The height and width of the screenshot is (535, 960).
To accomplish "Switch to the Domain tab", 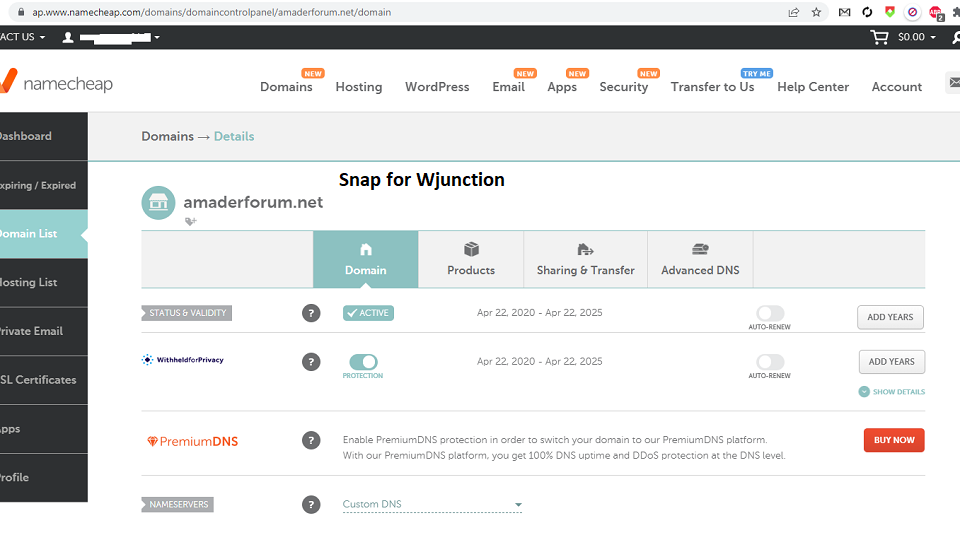I will tap(366, 260).
